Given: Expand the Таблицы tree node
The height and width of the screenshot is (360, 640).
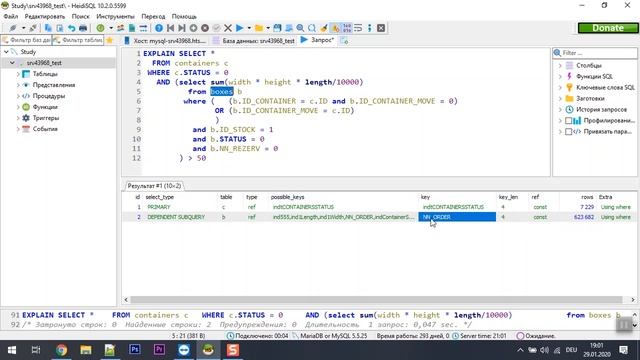Looking at the screenshot, I should click(x=18, y=74).
